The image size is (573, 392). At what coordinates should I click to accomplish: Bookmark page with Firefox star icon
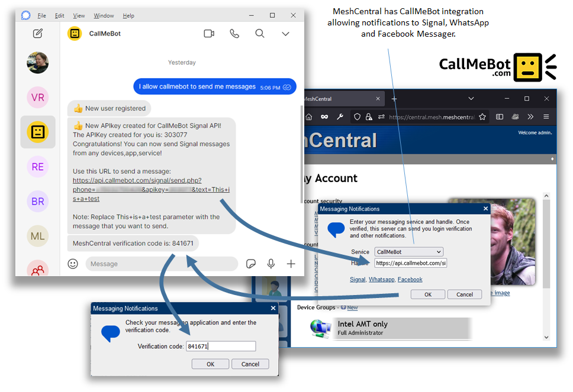click(x=482, y=117)
